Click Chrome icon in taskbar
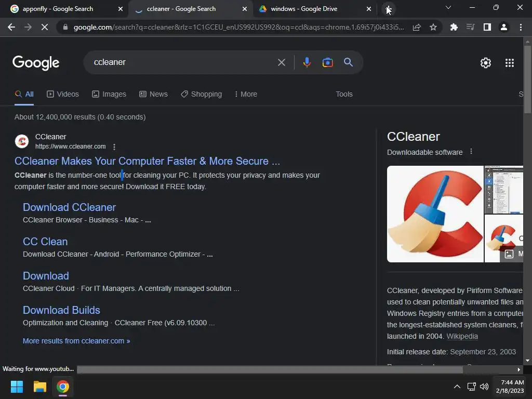This screenshot has height=399, width=532. (x=63, y=387)
